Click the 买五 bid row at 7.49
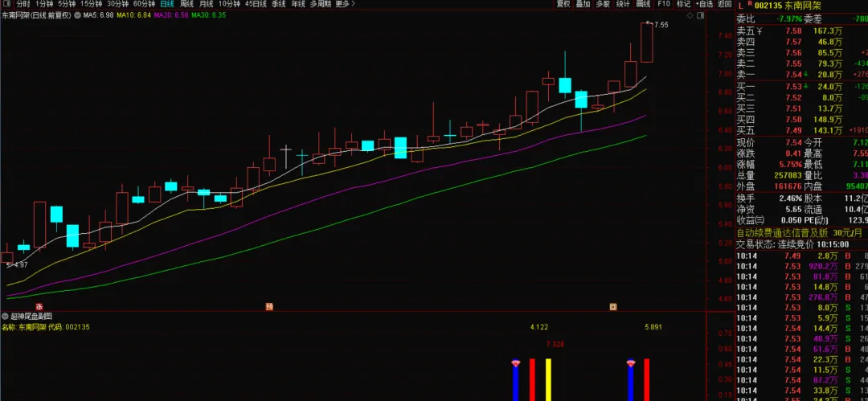 pos(801,131)
